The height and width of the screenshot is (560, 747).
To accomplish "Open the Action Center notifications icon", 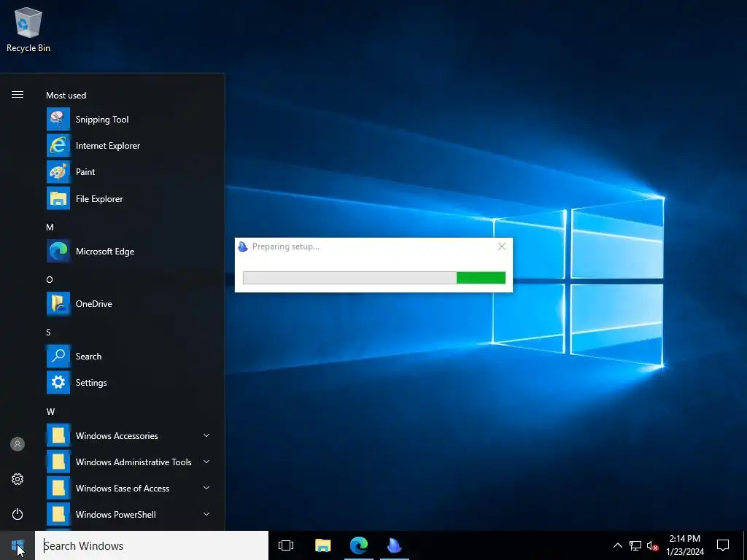I will pyautogui.click(x=723, y=545).
